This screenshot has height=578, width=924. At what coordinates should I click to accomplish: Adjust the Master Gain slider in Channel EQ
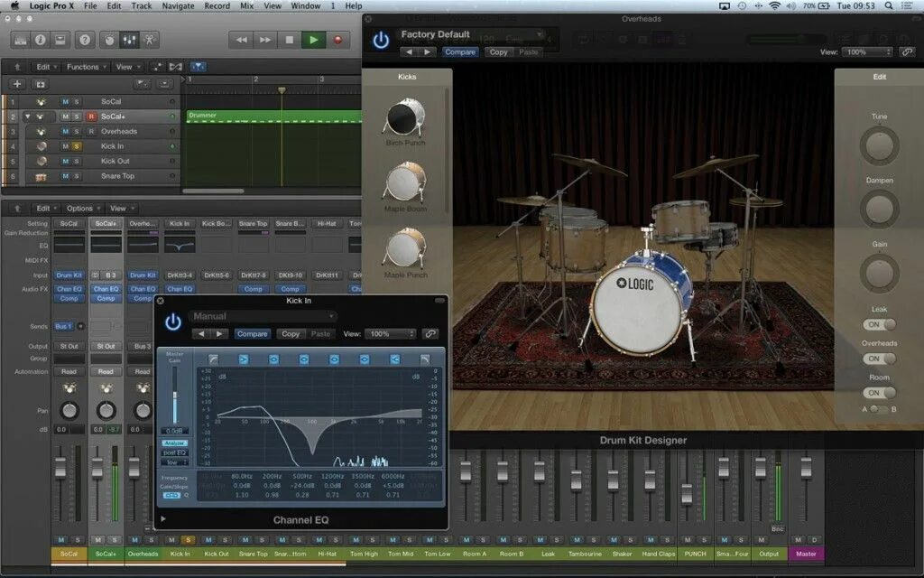tap(174, 396)
